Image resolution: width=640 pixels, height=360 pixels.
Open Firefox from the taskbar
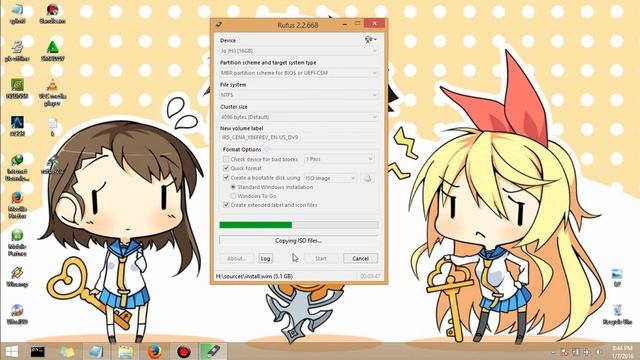pyautogui.click(x=154, y=351)
